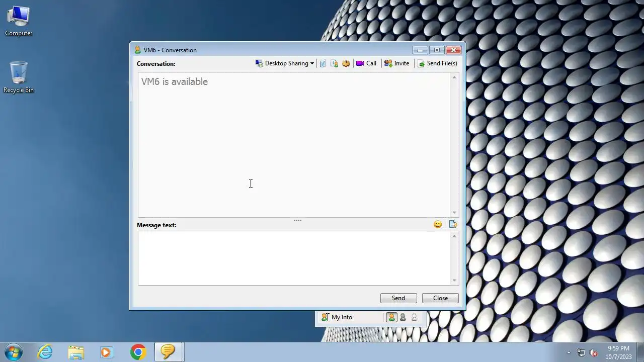
Task: Launch Google Chrome from taskbar
Action: click(138, 352)
